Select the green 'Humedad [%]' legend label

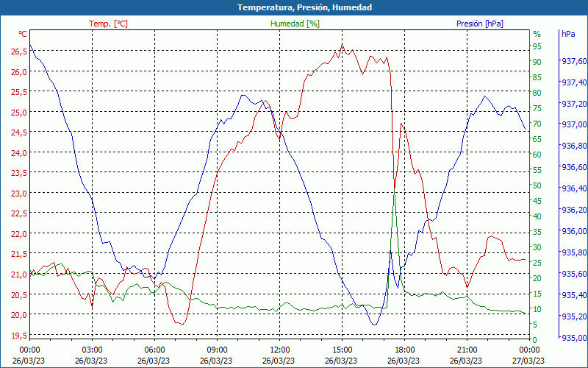295,24
